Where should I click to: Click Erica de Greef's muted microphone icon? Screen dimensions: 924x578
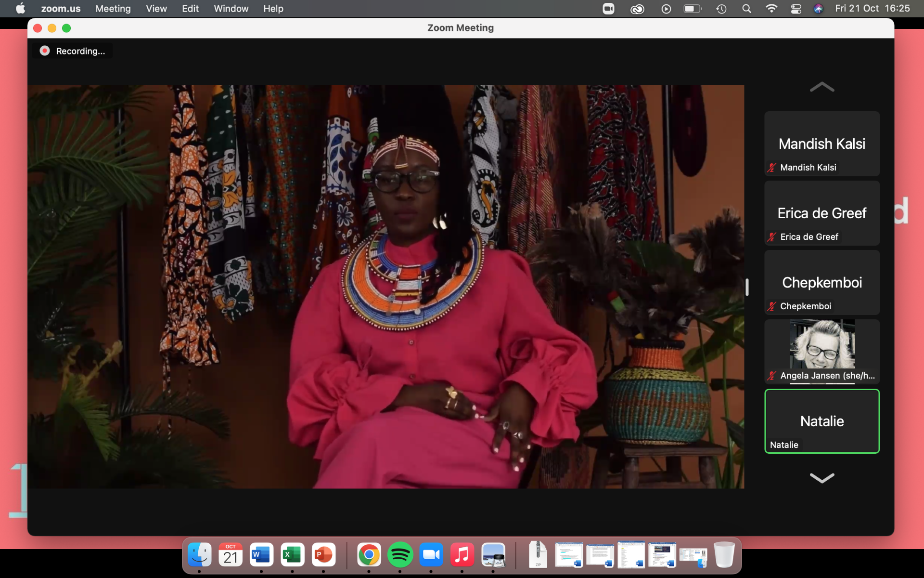tap(772, 237)
